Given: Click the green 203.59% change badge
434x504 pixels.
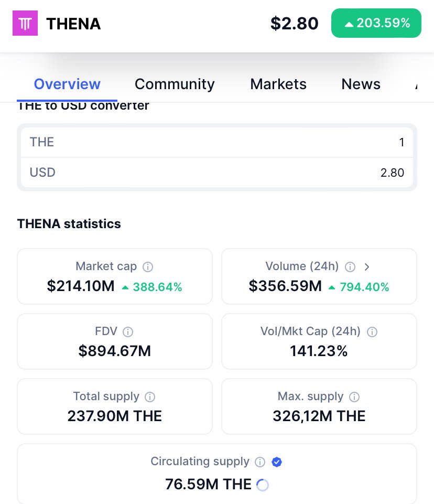Looking at the screenshot, I should (376, 23).
